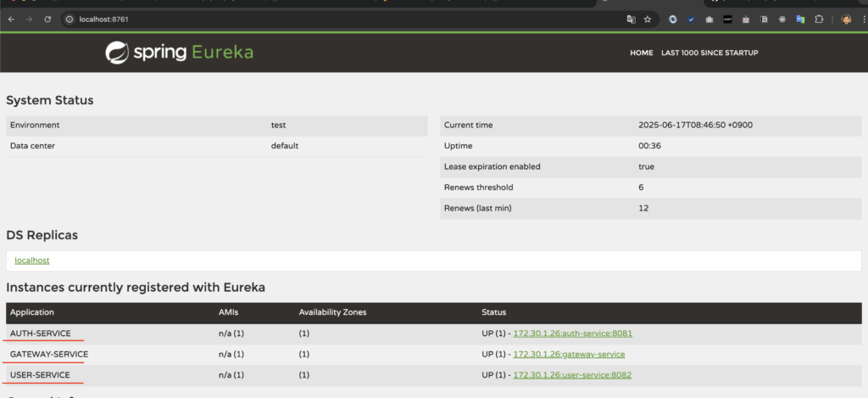Click the DS Replicas heading
Viewport: 868px width, 398px height.
click(42, 236)
